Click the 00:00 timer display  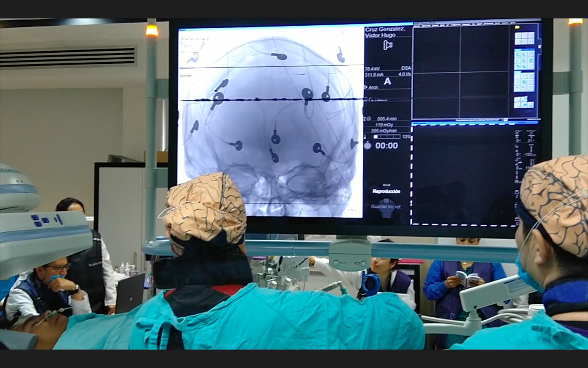[386, 146]
